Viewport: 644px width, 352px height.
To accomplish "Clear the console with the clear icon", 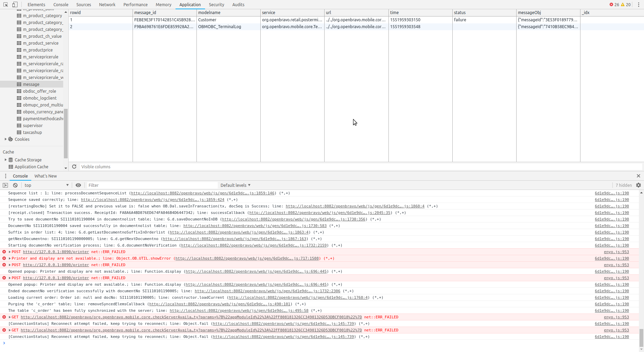I will [x=15, y=185].
